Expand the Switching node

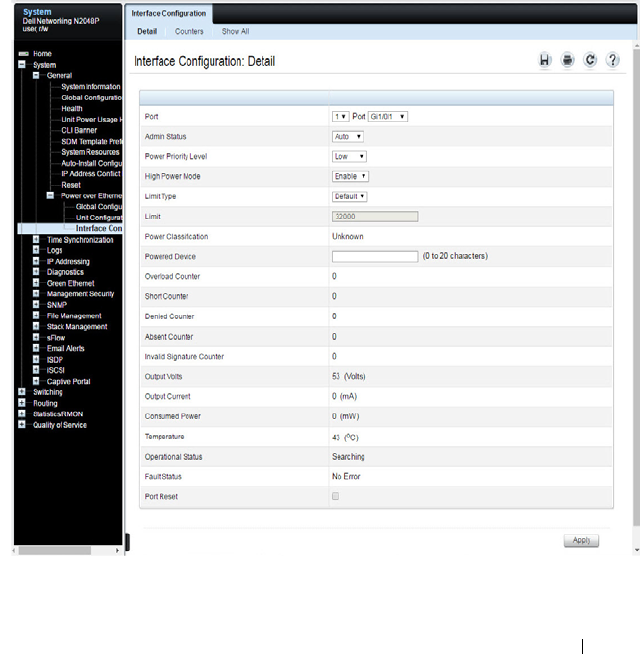(22, 392)
